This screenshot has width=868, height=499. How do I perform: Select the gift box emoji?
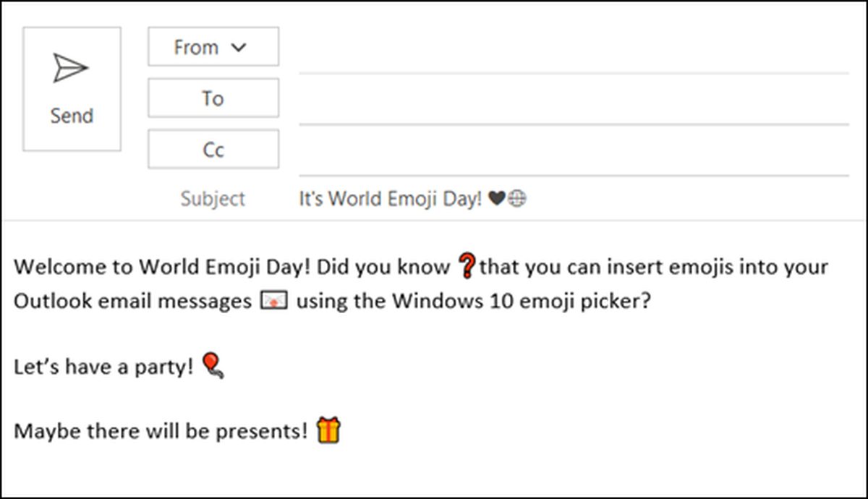328,430
